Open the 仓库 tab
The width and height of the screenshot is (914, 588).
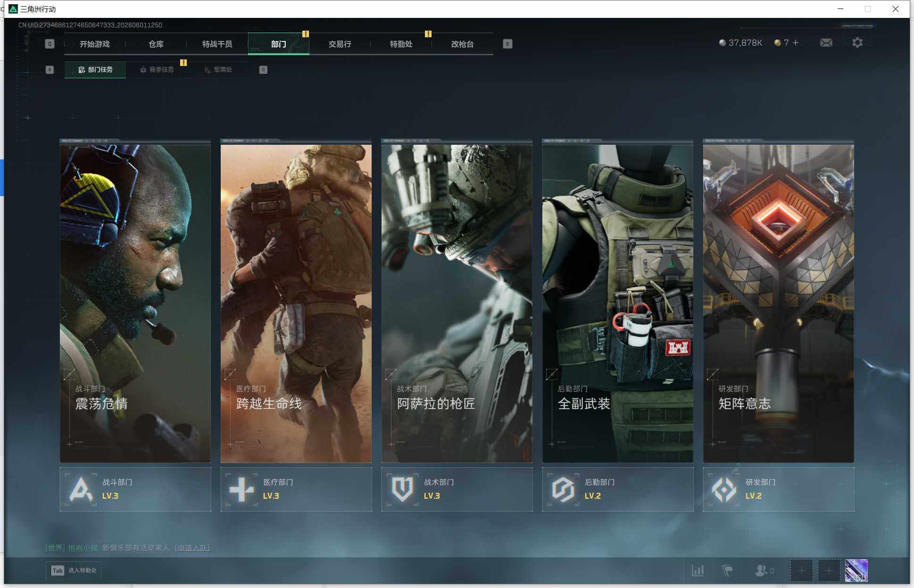(156, 44)
